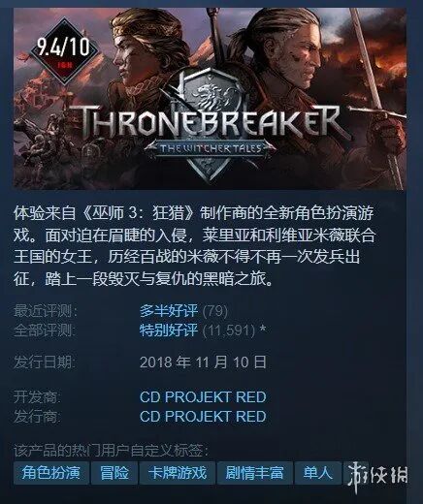This screenshot has height=504, width=423.
Task: Open publisher CD PROJEKT RED link
Action: tap(203, 417)
